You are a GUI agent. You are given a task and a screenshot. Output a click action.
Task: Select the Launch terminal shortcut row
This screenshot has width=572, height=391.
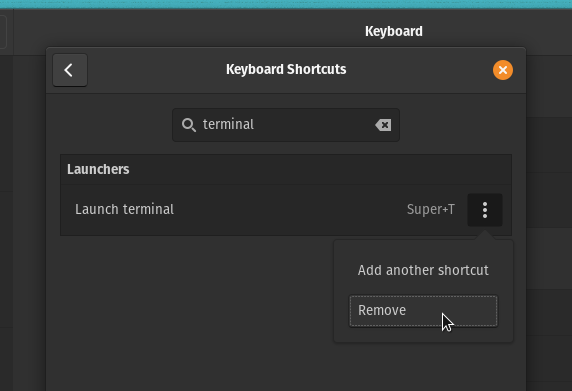click(x=286, y=210)
